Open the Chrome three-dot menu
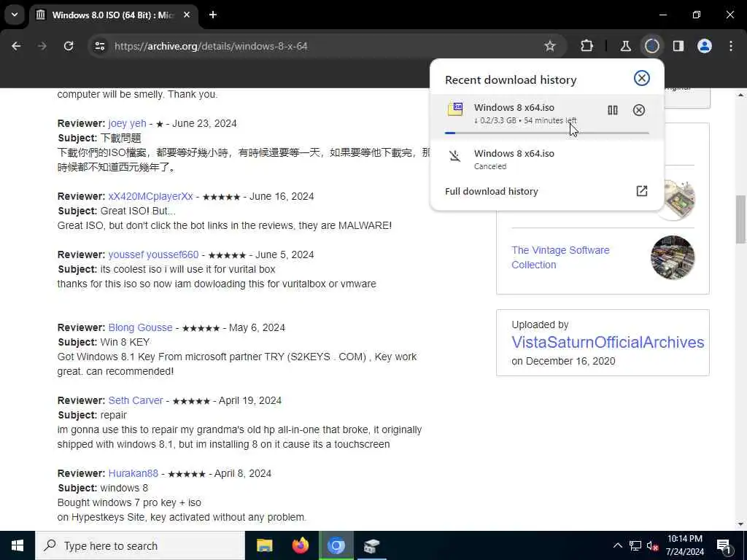The height and width of the screenshot is (560, 747). pos(731,46)
